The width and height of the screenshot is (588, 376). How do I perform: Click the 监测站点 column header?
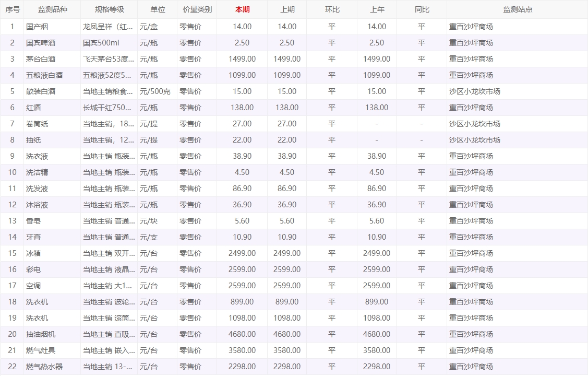(517, 9)
